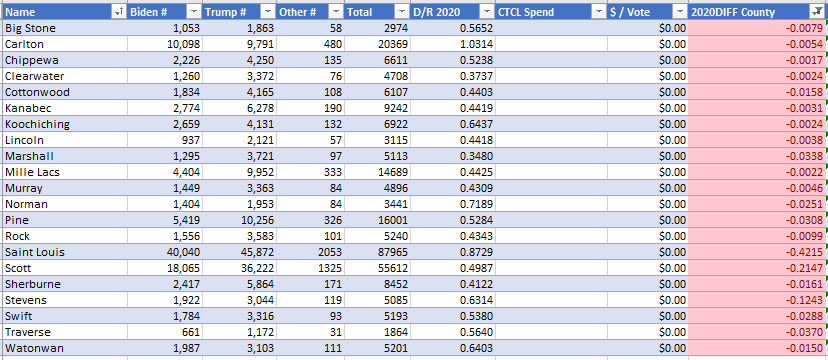Click the CTCL Spend cell for Kanabec

click(551, 108)
